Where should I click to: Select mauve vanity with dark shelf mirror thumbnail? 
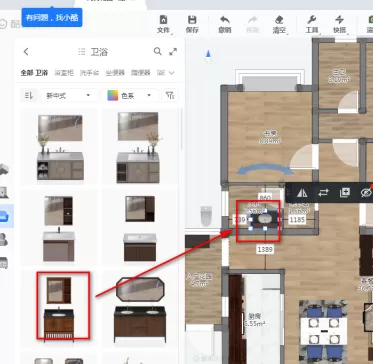click(59, 228)
